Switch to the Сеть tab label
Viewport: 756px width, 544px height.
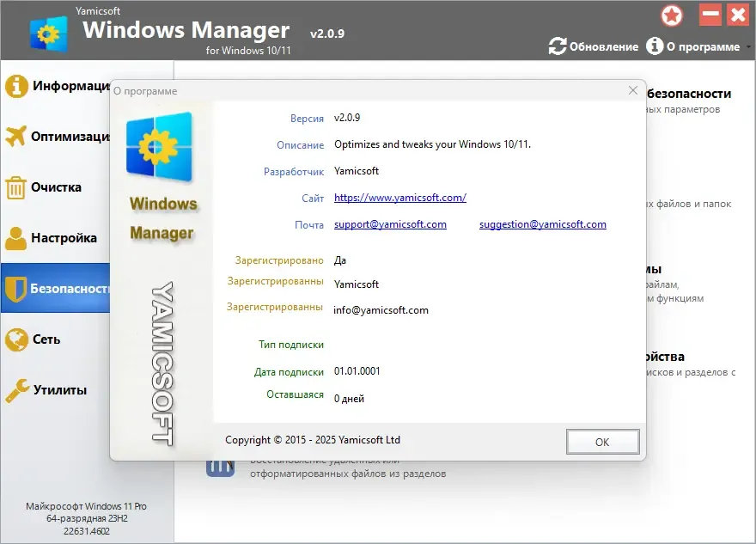point(46,339)
